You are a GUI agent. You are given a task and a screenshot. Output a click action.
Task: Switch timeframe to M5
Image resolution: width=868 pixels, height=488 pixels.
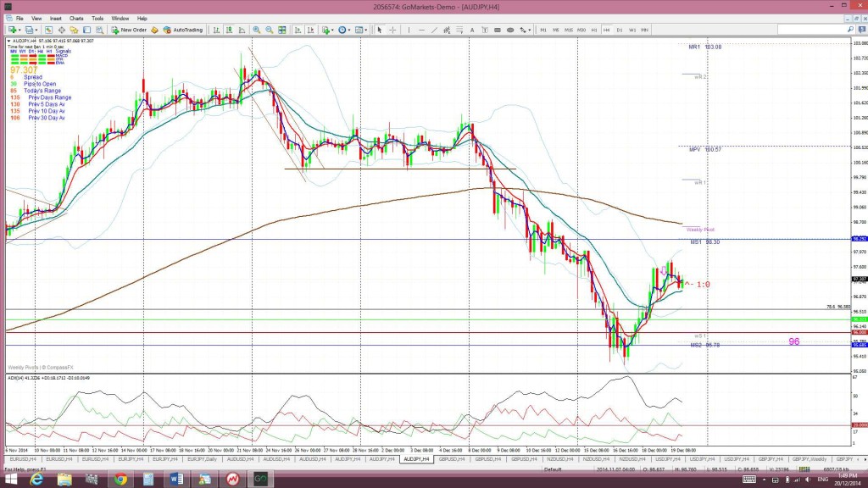556,30
